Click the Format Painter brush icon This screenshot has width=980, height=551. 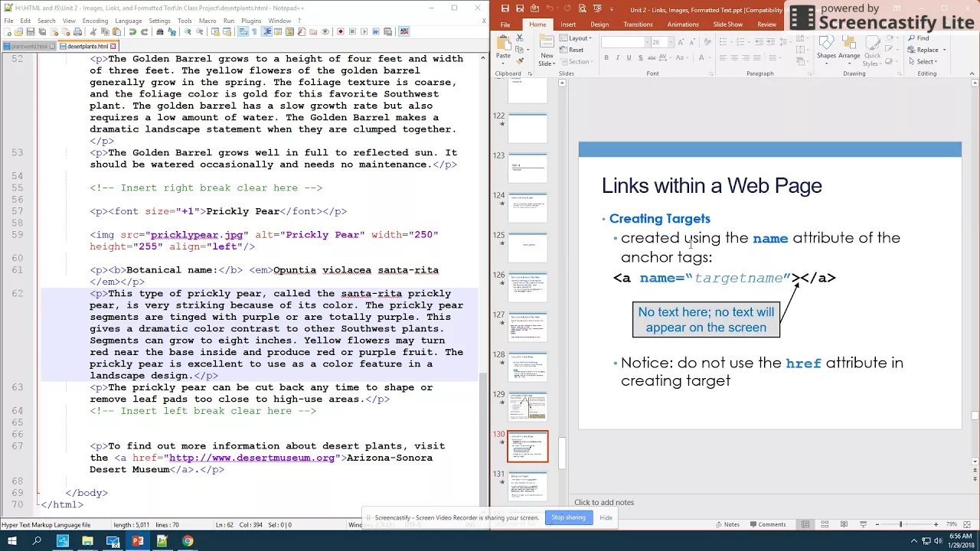click(x=520, y=61)
